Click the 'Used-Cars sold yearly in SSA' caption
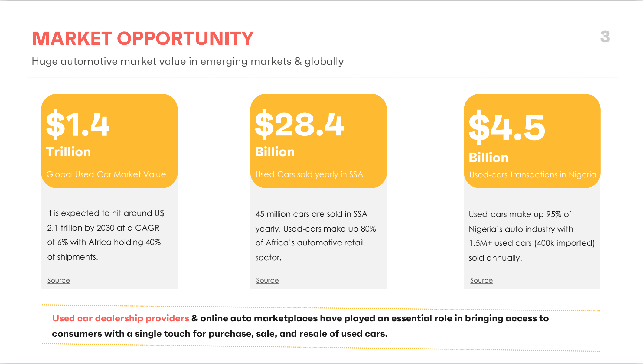 [309, 174]
